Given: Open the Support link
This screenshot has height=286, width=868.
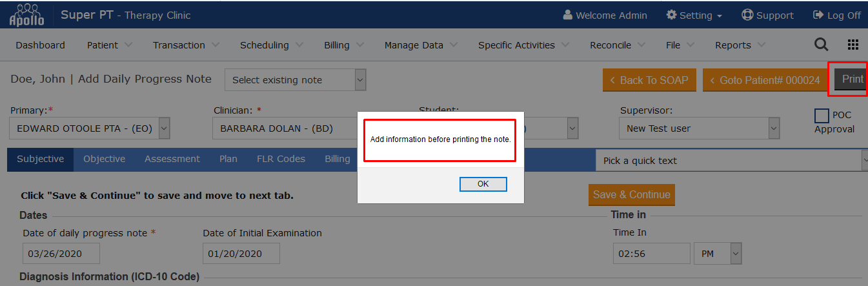Looking at the screenshot, I should (767, 15).
